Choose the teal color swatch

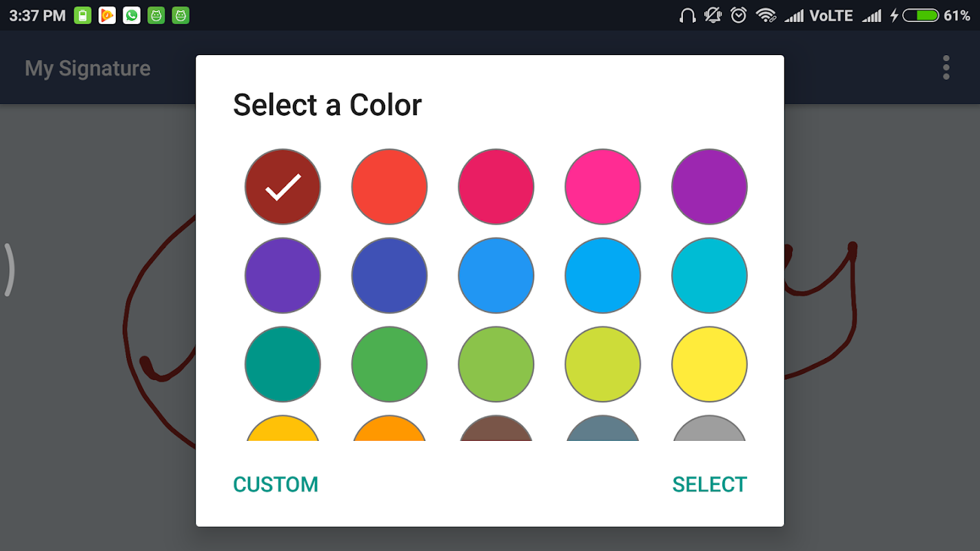point(283,364)
